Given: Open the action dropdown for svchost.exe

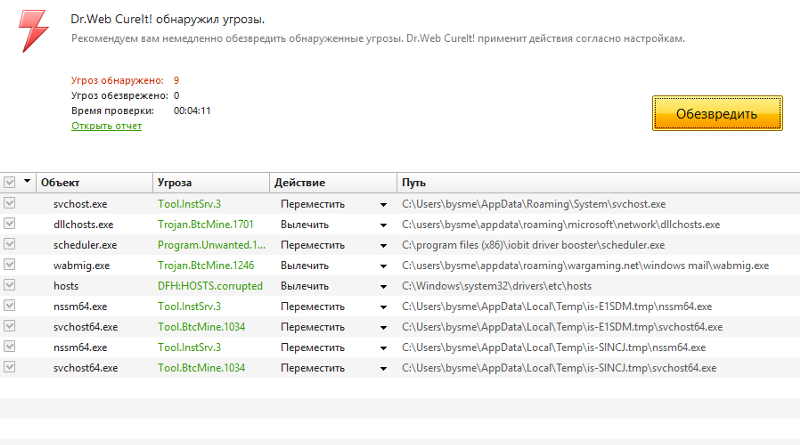Looking at the screenshot, I should (383, 205).
